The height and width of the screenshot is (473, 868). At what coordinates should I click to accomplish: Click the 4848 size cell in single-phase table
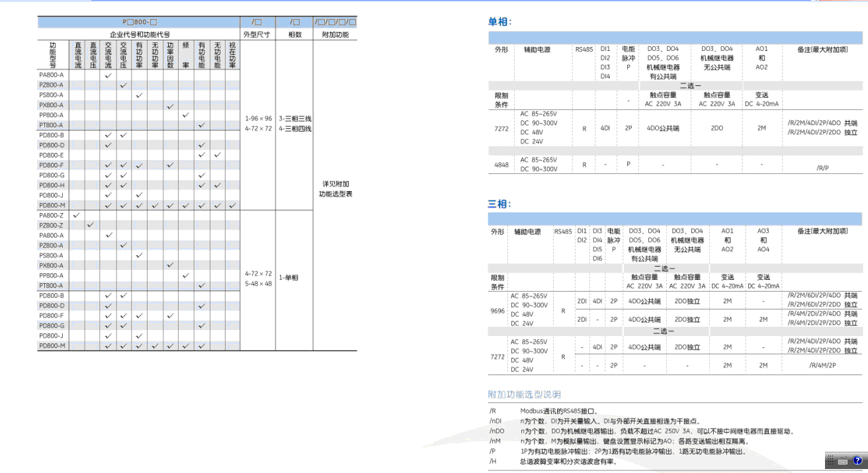point(501,165)
